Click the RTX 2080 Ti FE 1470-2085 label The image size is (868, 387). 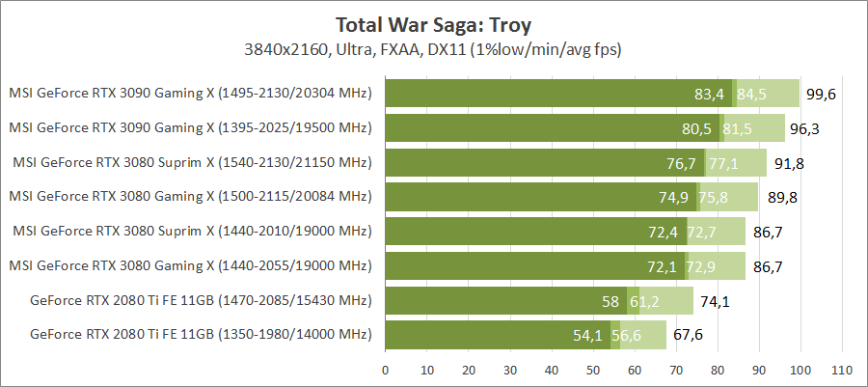tap(201, 301)
